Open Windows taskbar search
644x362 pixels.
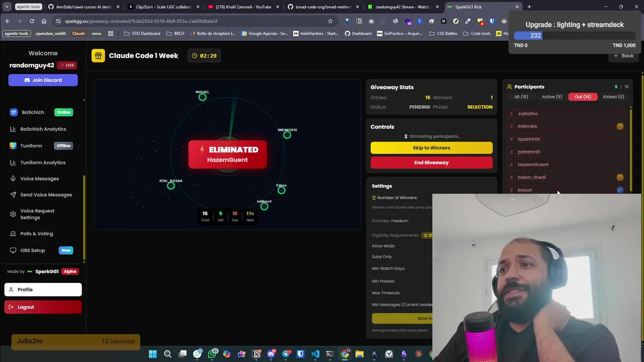pyautogui.click(x=168, y=354)
